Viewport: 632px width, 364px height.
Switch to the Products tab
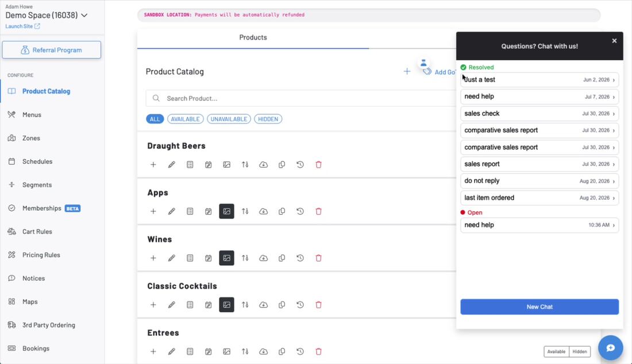click(x=253, y=37)
